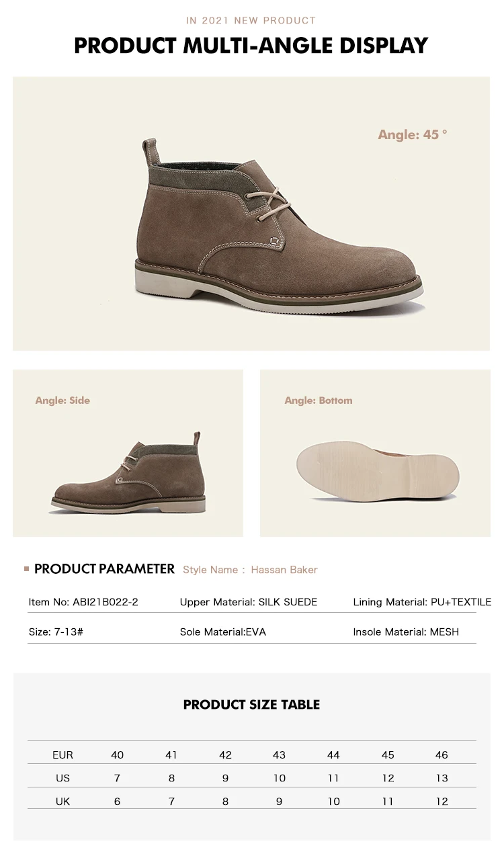Select EUR size 43 in the table

[x=280, y=755]
